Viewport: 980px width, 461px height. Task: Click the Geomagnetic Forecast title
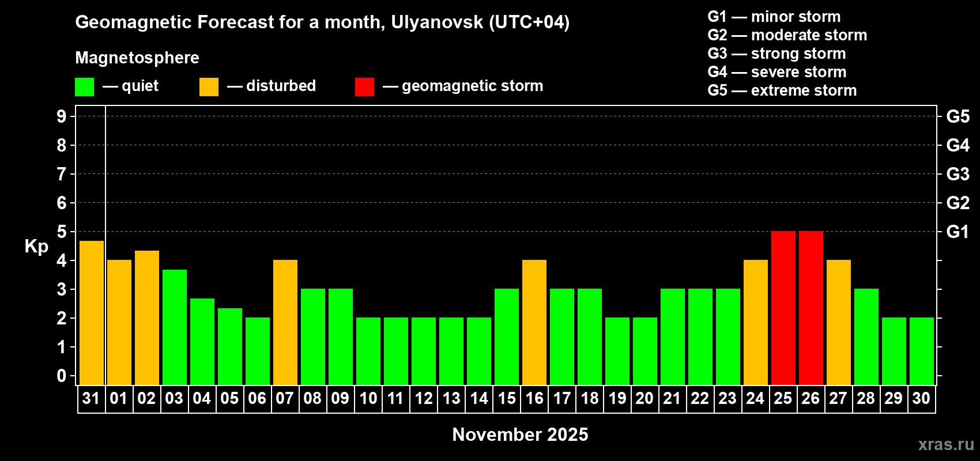(322, 22)
